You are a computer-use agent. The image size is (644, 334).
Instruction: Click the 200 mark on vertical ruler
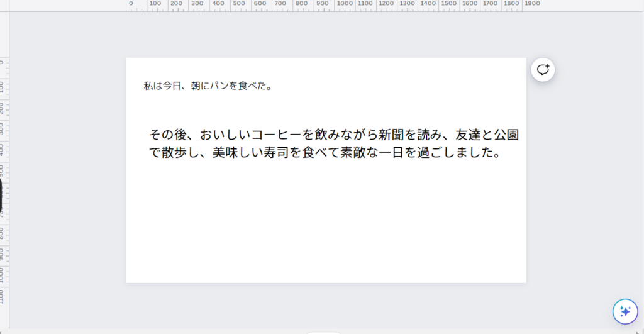pyautogui.click(x=2, y=108)
